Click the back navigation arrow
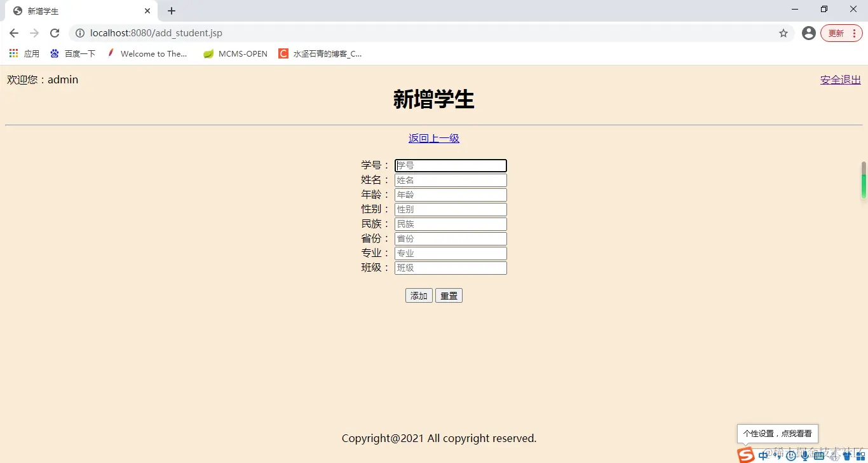This screenshot has height=463, width=868. tap(13, 32)
